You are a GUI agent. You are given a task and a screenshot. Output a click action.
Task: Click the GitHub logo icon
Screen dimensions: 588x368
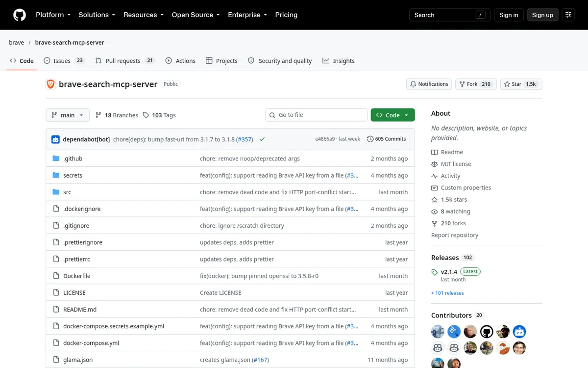click(20, 15)
